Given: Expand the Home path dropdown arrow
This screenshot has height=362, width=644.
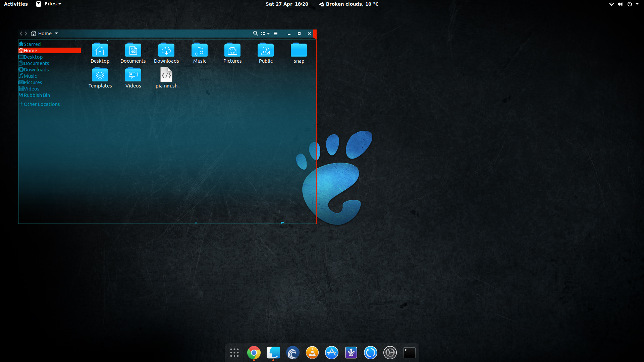Looking at the screenshot, I should click(x=56, y=34).
